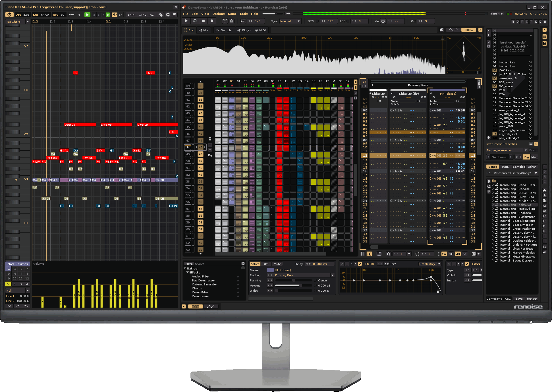Toggle the record (edit mode) button
Screen dimensions: 552x392
(212, 21)
